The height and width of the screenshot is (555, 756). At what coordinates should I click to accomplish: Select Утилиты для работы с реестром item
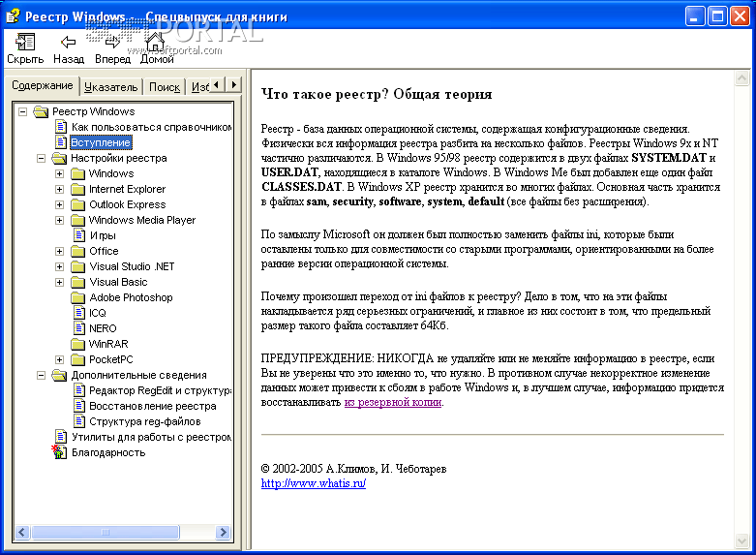[x=151, y=437]
